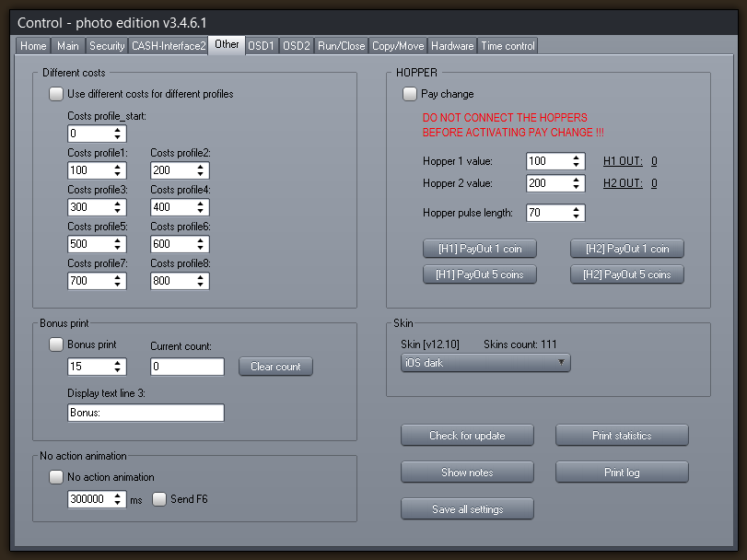Open the Show notes window

click(467, 472)
